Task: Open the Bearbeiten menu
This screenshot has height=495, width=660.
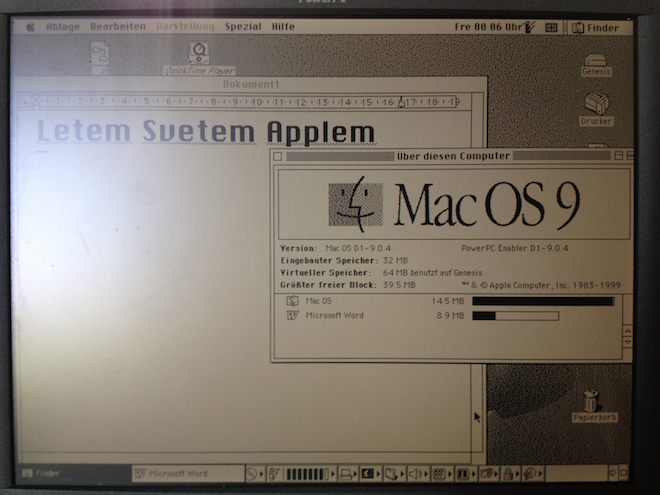Action: pyautogui.click(x=118, y=27)
